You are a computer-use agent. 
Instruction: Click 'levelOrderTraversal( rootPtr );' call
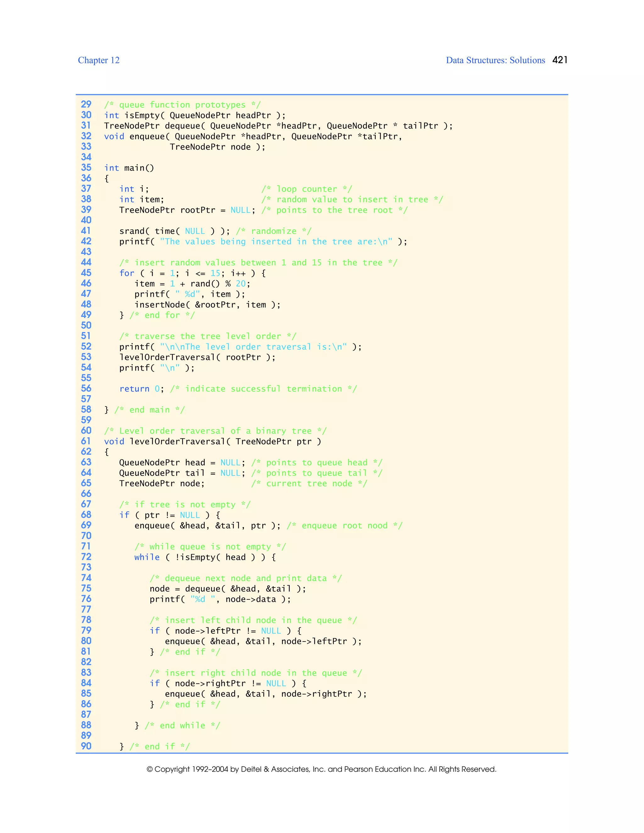pyautogui.click(x=197, y=357)
